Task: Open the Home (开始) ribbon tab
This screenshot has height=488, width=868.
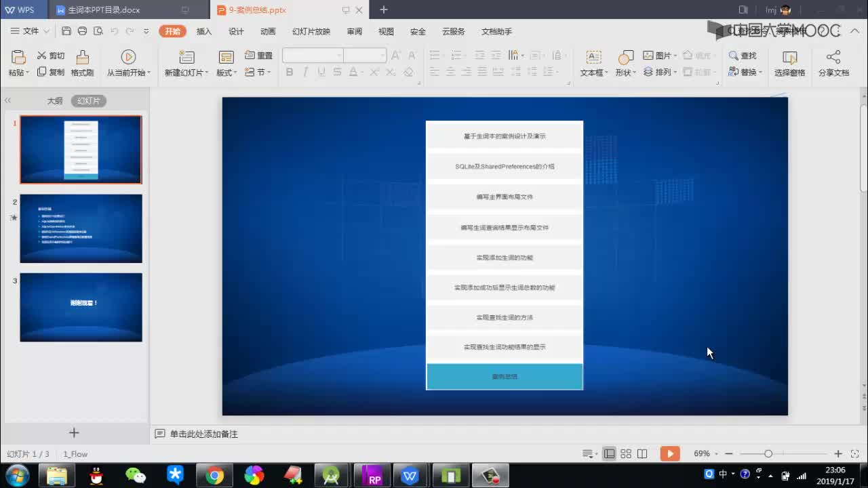Action: [172, 31]
